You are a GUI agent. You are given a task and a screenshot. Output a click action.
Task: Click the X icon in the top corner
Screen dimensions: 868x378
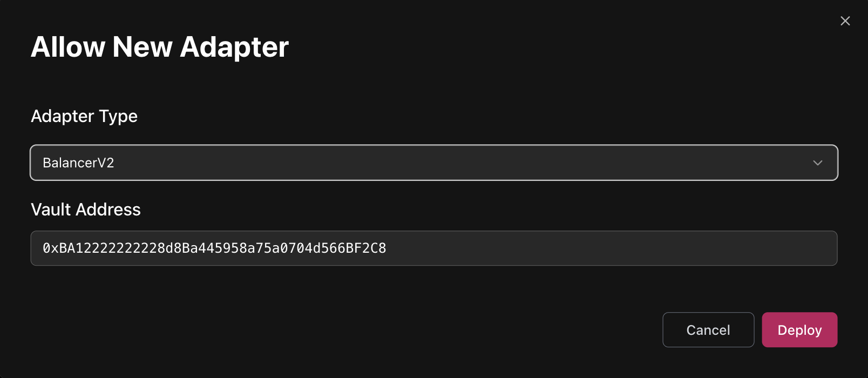tap(845, 21)
